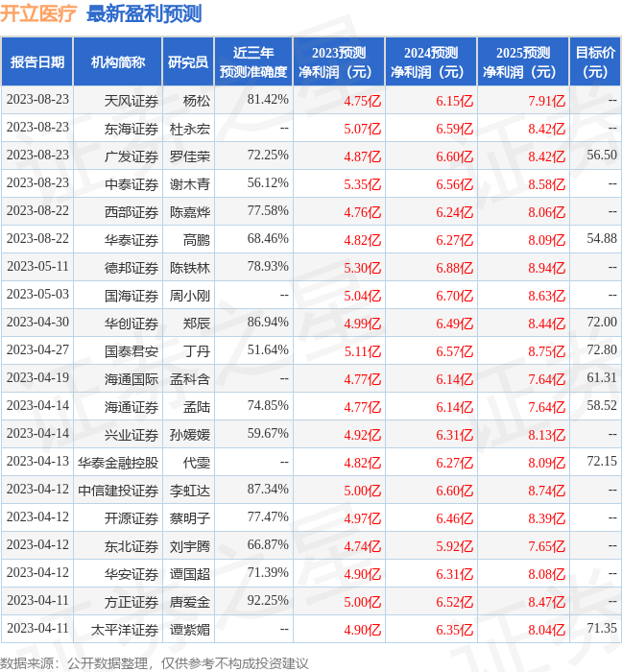This screenshot has height=672, width=622.
Task: Click target price 58.52
Action: [x=602, y=406]
